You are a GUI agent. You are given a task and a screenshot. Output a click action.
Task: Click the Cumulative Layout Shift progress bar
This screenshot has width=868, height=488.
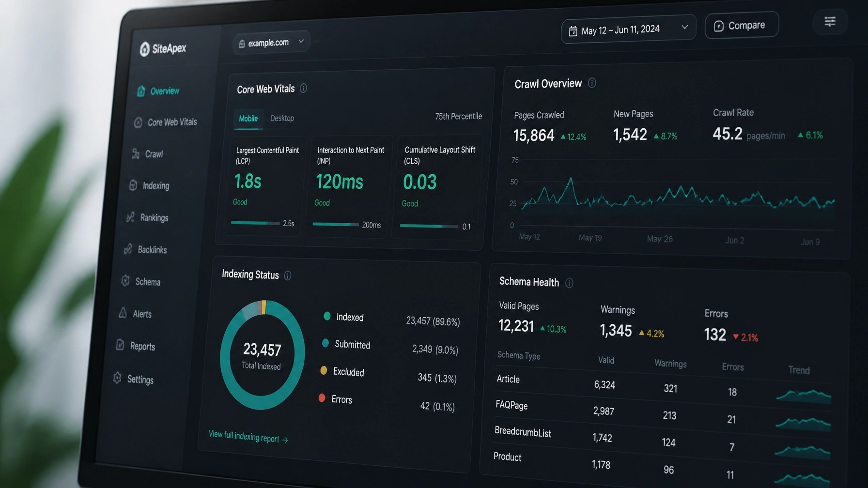click(429, 226)
